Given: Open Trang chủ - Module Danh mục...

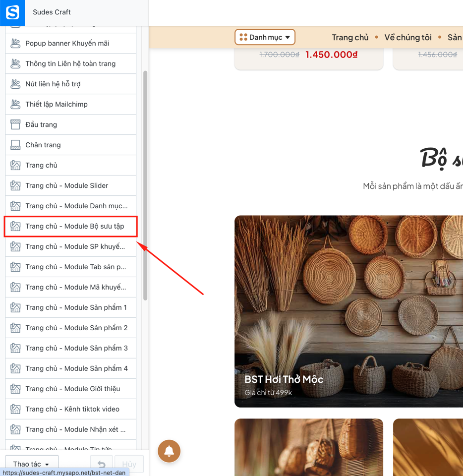Looking at the screenshot, I should pyautogui.click(x=71, y=206).
